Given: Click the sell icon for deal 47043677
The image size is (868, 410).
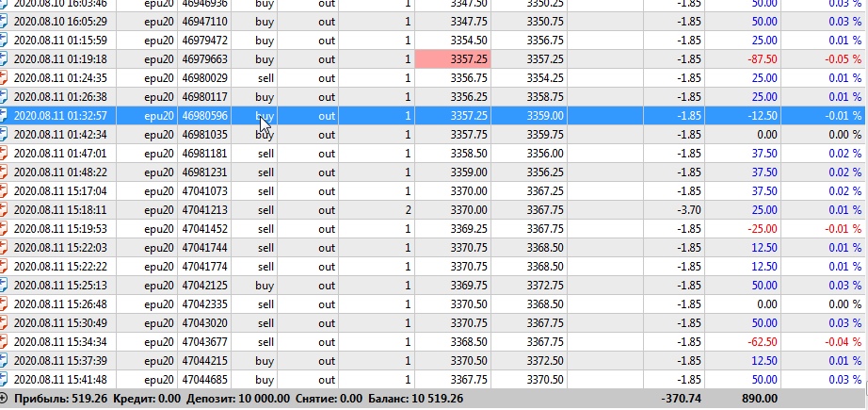Looking at the screenshot, I should 4,342.
